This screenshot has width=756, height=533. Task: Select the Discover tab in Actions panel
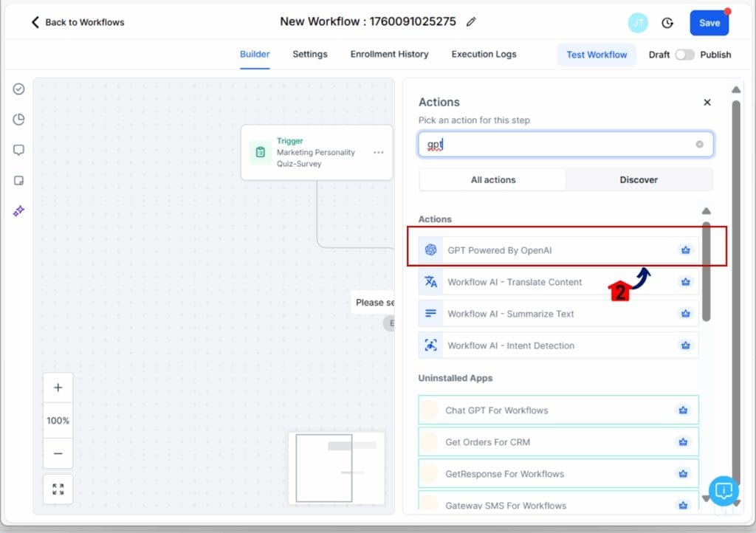coord(639,179)
